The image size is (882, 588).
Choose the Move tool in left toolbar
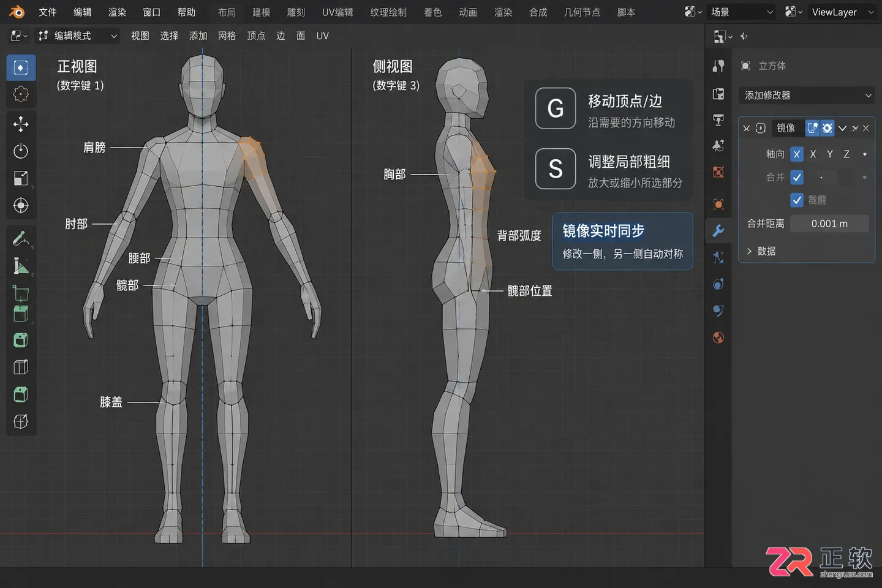21,124
